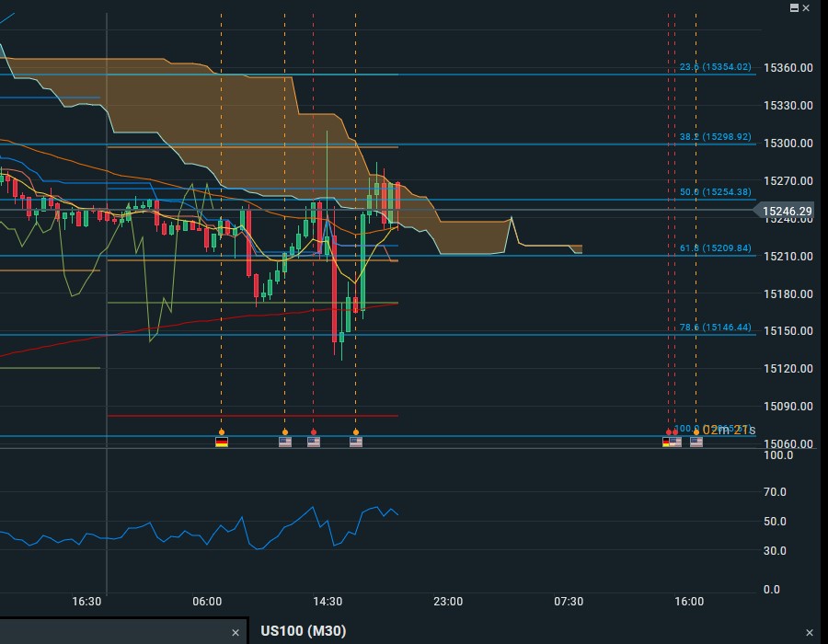Open the US flag event just after 14:30
Viewport: 828px width, 644px height.
[x=356, y=442]
